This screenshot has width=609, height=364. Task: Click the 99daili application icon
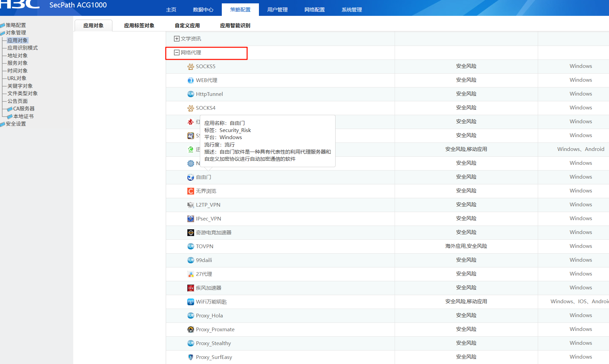point(190,260)
